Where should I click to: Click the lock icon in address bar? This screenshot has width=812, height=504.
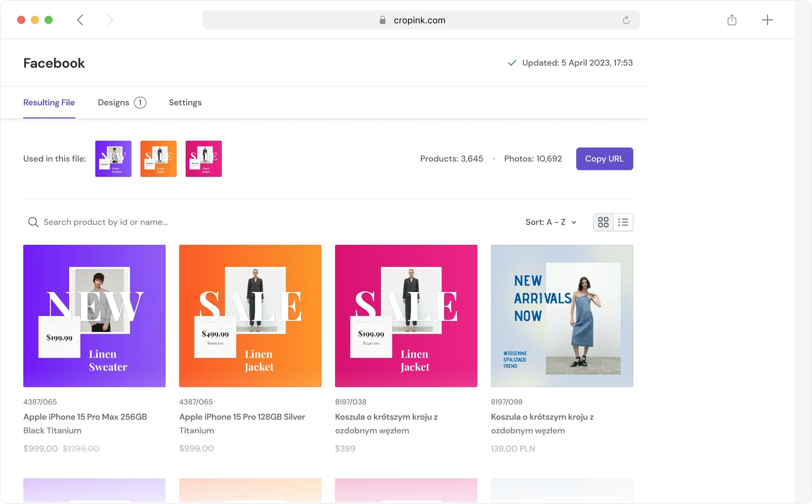(382, 20)
